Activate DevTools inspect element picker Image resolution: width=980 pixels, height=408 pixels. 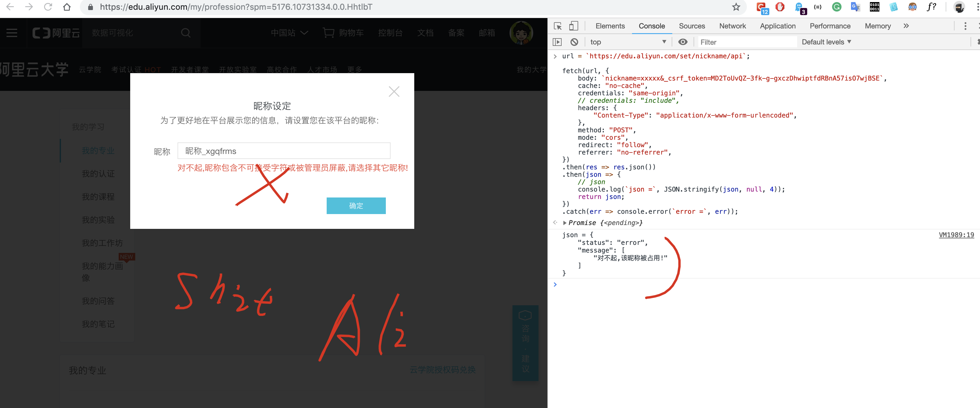coord(557,26)
